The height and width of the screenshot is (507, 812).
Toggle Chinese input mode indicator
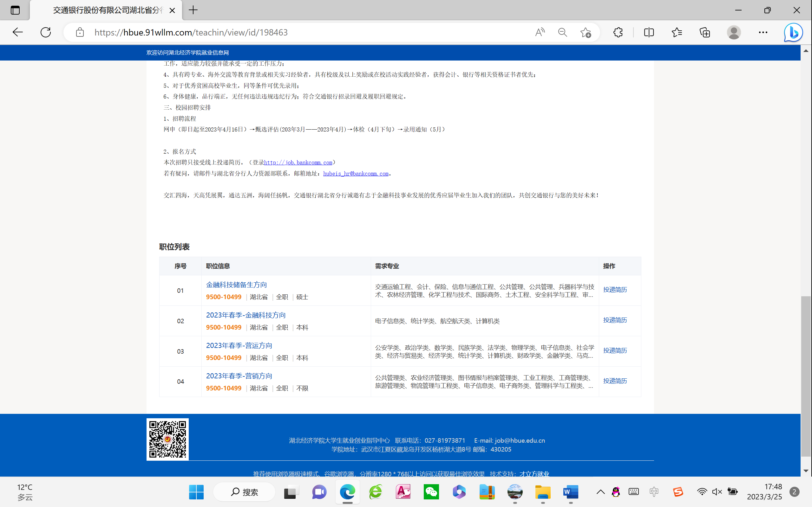[654, 492]
